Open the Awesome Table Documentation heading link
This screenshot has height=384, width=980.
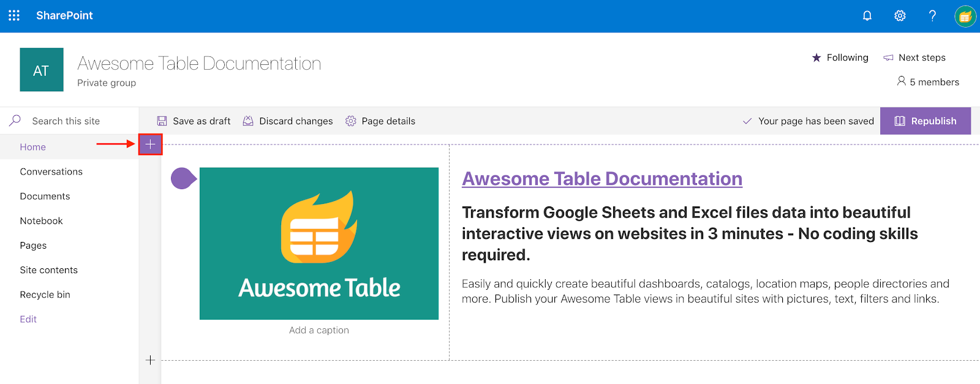point(602,178)
